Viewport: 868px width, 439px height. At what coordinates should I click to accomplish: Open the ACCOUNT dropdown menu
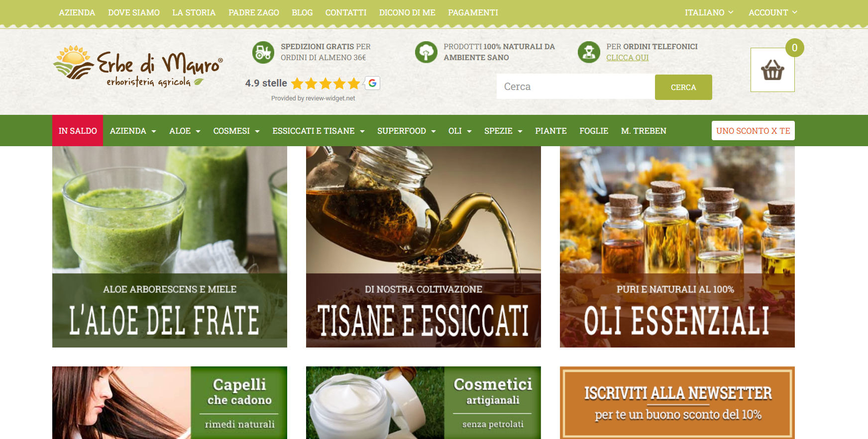pyautogui.click(x=772, y=12)
